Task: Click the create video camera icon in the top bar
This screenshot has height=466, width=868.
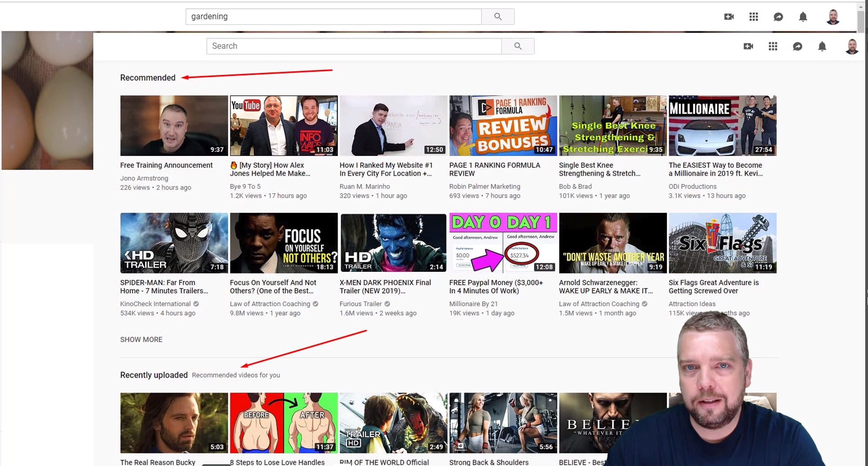Action: click(729, 17)
